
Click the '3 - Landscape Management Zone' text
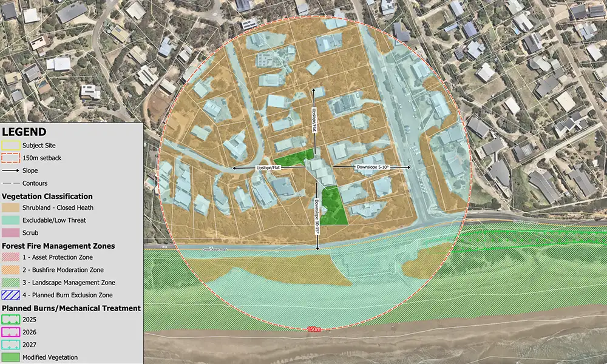(x=69, y=282)
